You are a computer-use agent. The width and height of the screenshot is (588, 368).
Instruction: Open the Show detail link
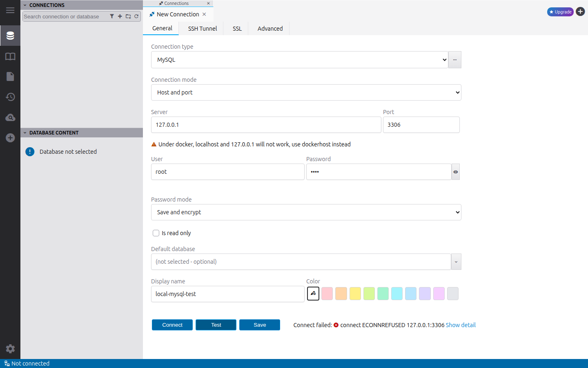click(461, 325)
